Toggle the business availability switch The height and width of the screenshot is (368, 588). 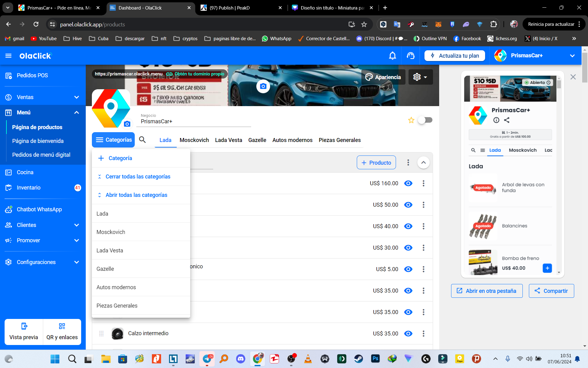[x=425, y=120]
